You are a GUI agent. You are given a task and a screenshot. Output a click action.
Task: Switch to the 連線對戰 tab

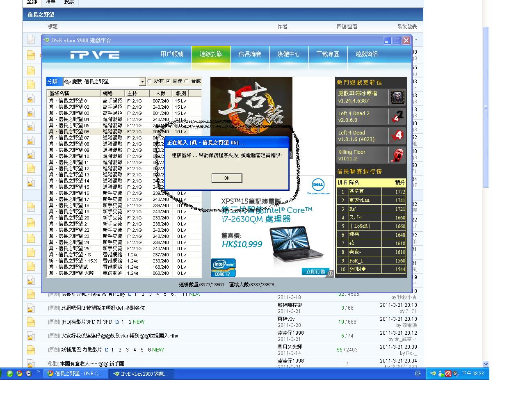point(211,54)
